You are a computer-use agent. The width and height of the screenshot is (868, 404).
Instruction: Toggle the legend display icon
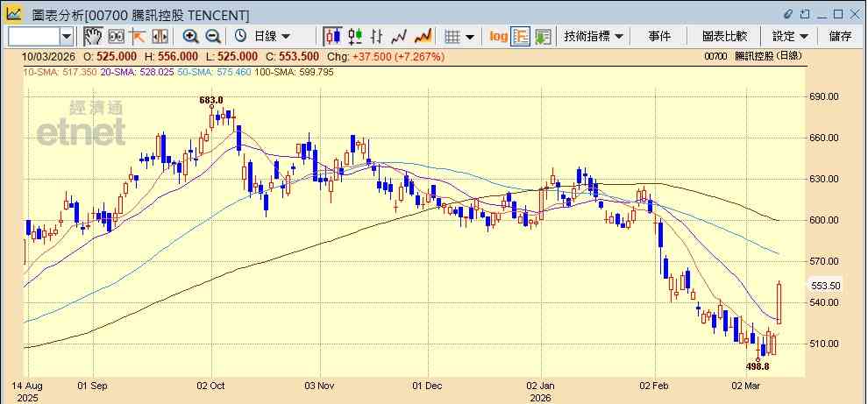[x=520, y=37]
